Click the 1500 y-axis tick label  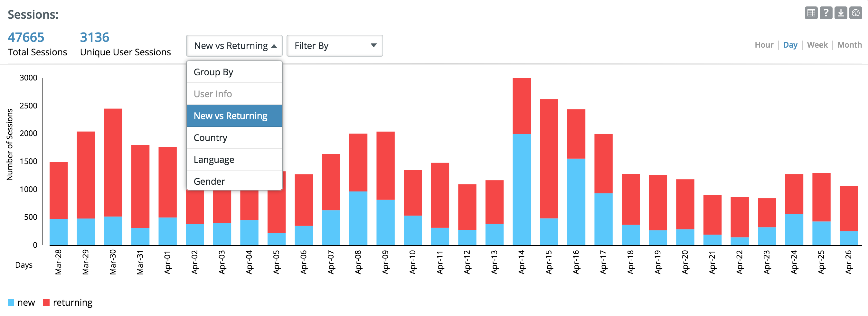28,161
